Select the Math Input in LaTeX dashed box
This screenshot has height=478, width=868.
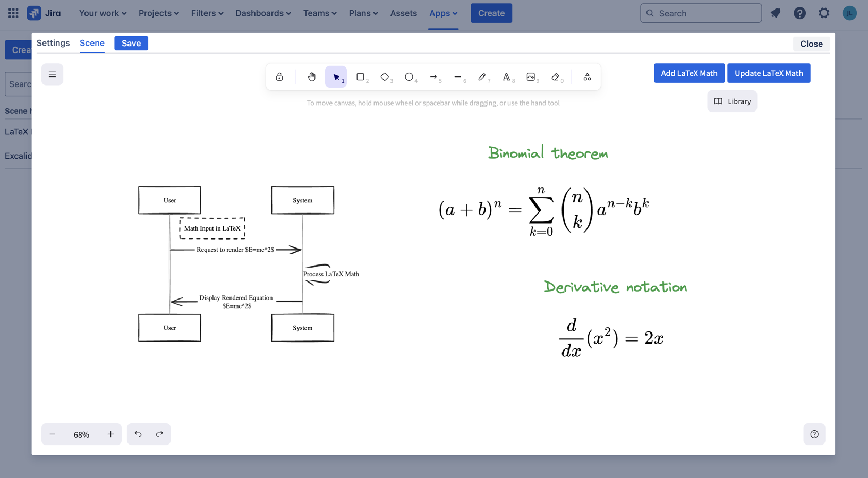pos(212,228)
